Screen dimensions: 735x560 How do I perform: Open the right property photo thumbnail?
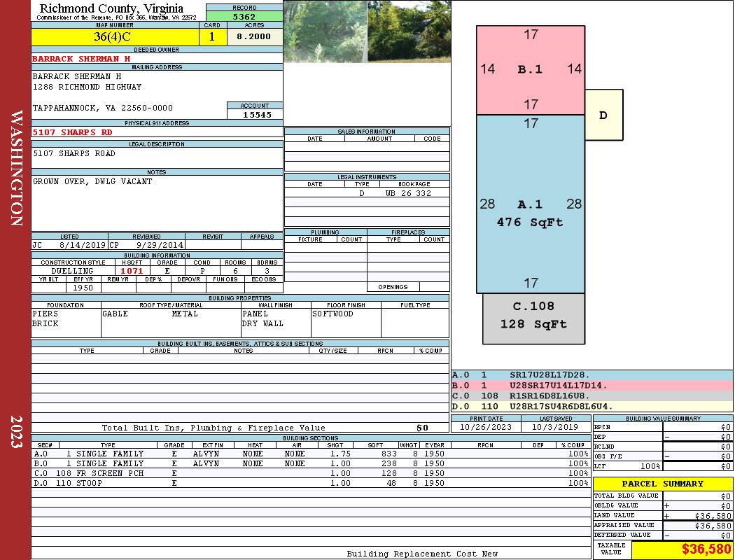coord(409,31)
